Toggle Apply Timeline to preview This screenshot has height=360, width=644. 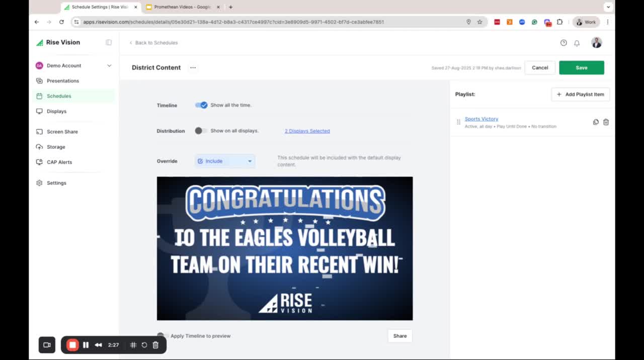(162, 335)
